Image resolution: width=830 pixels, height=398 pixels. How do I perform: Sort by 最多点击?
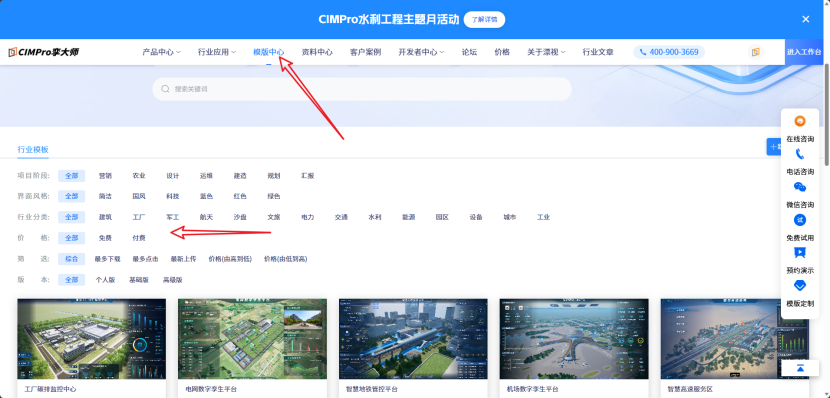pyautogui.click(x=146, y=259)
